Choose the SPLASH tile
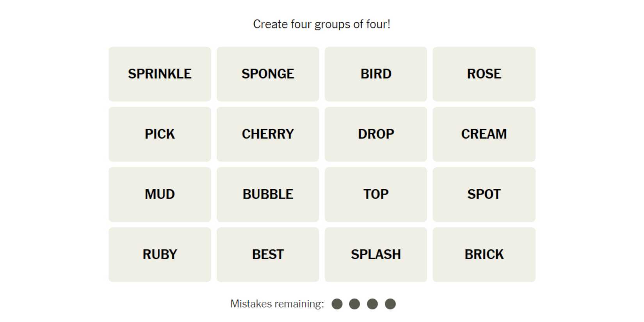This screenshot has height=322, width=644. pos(375,254)
